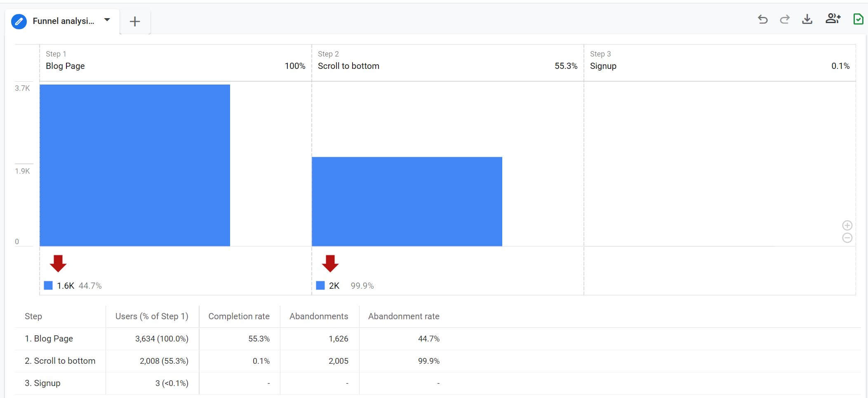Click blue legend swatch beside 2K
Viewport: 868px width, 398px height.
[x=320, y=285]
